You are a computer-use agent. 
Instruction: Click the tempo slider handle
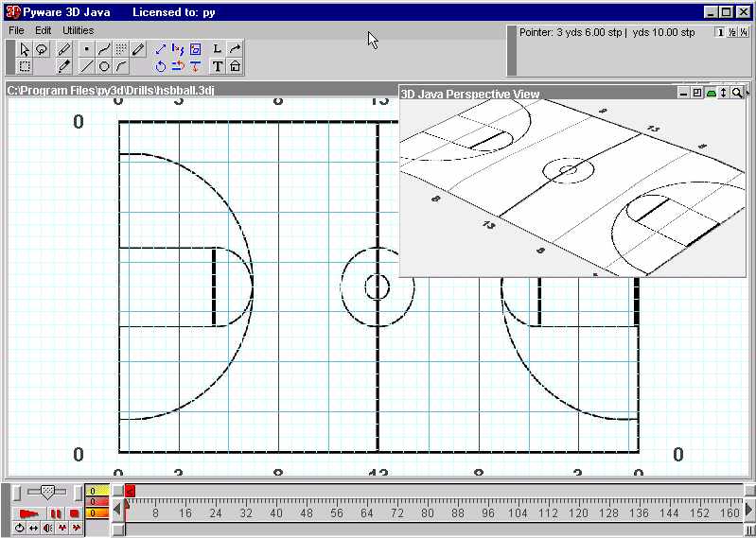point(46,491)
